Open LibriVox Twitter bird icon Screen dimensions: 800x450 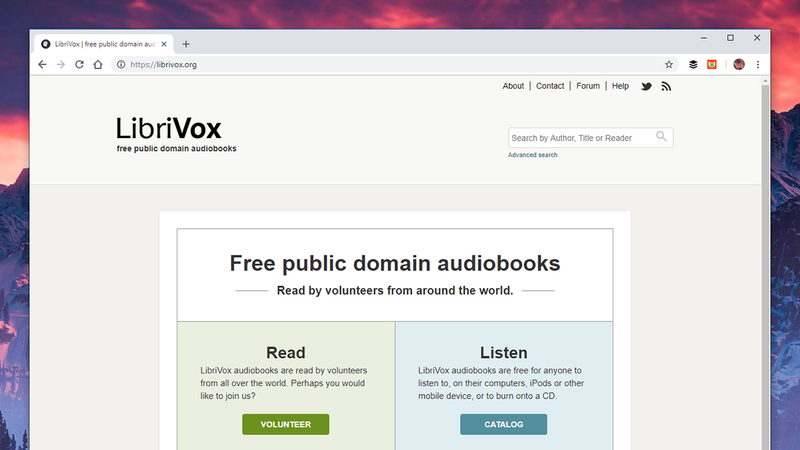[x=646, y=86]
